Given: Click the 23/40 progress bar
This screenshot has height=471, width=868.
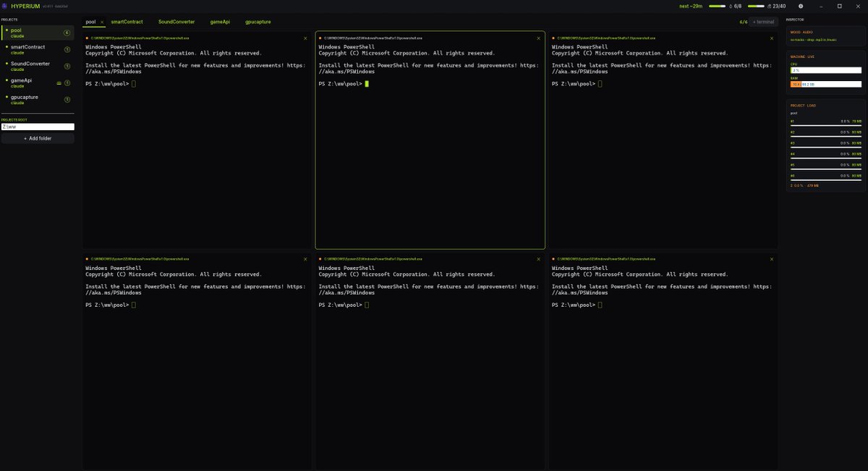Looking at the screenshot, I should pos(754,6).
